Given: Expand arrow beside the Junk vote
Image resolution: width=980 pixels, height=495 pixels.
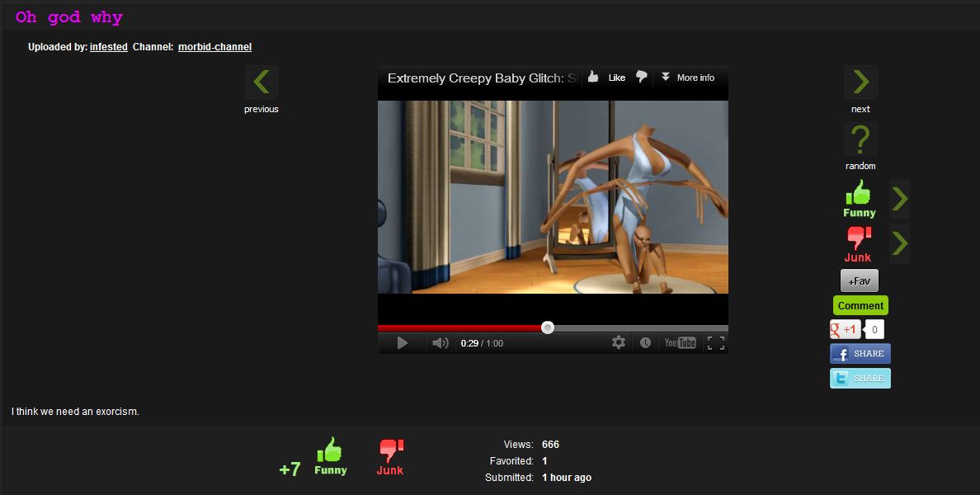Looking at the screenshot, I should 900,243.
